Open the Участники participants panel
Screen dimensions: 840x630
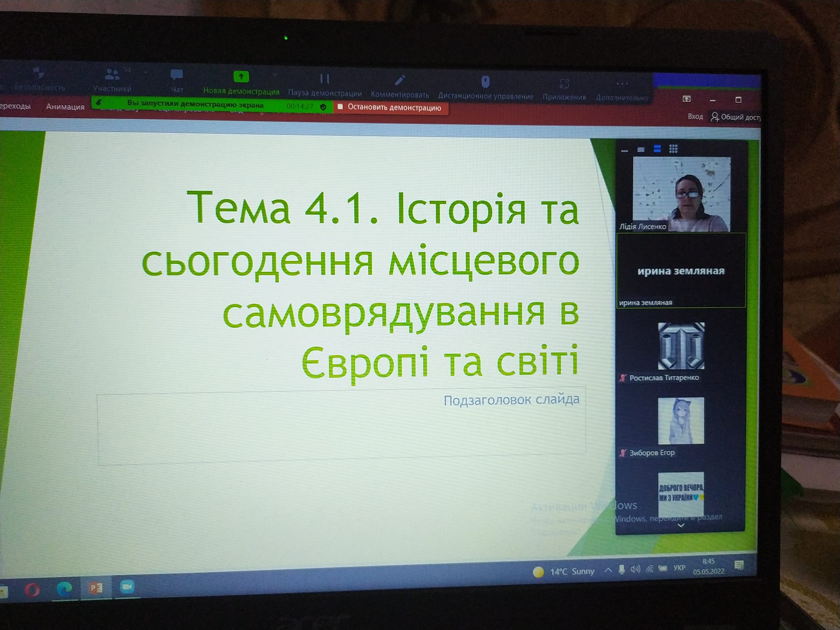click(112, 79)
